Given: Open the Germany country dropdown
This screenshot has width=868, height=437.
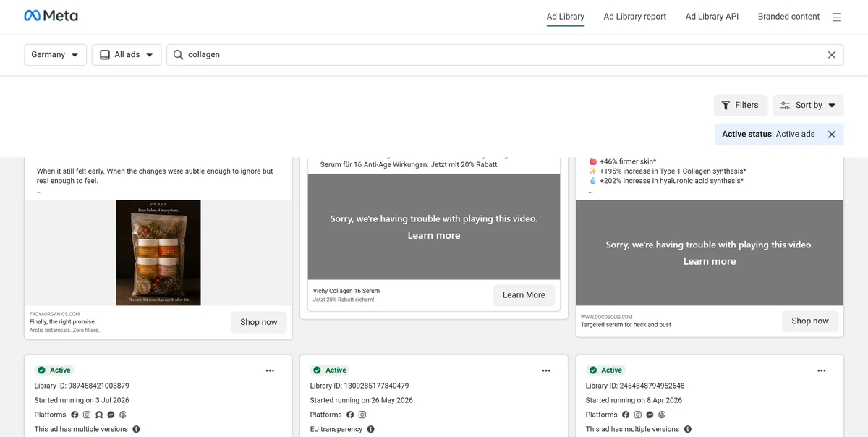Looking at the screenshot, I should pos(56,54).
